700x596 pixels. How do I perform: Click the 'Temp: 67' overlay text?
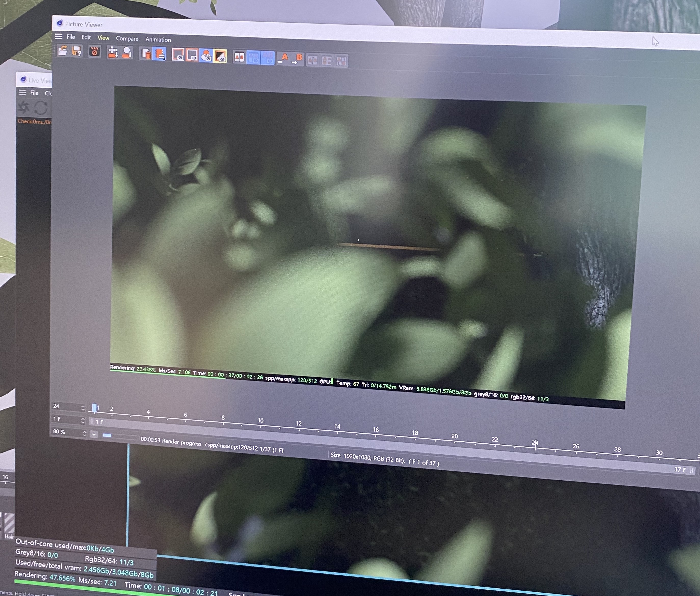pos(348,383)
